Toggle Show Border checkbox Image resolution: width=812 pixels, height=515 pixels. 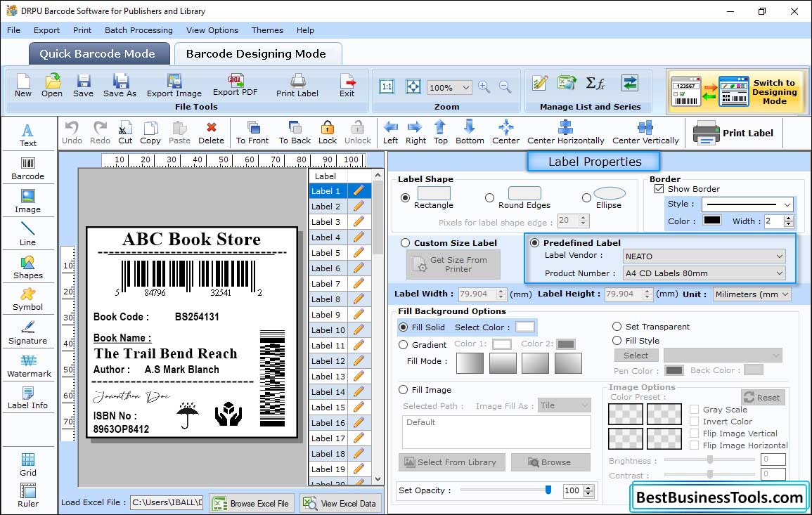point(659,189)
